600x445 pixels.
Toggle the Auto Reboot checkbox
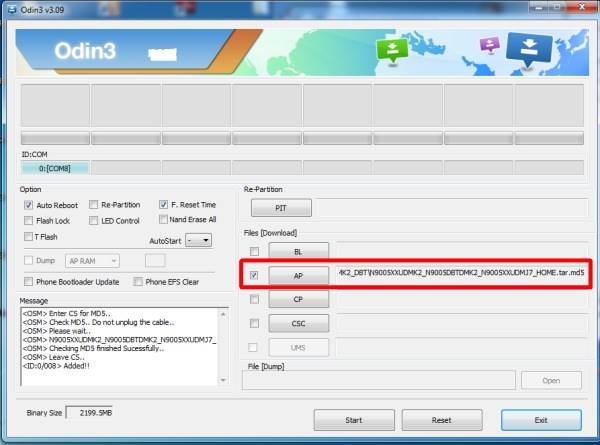pos(29,205)
